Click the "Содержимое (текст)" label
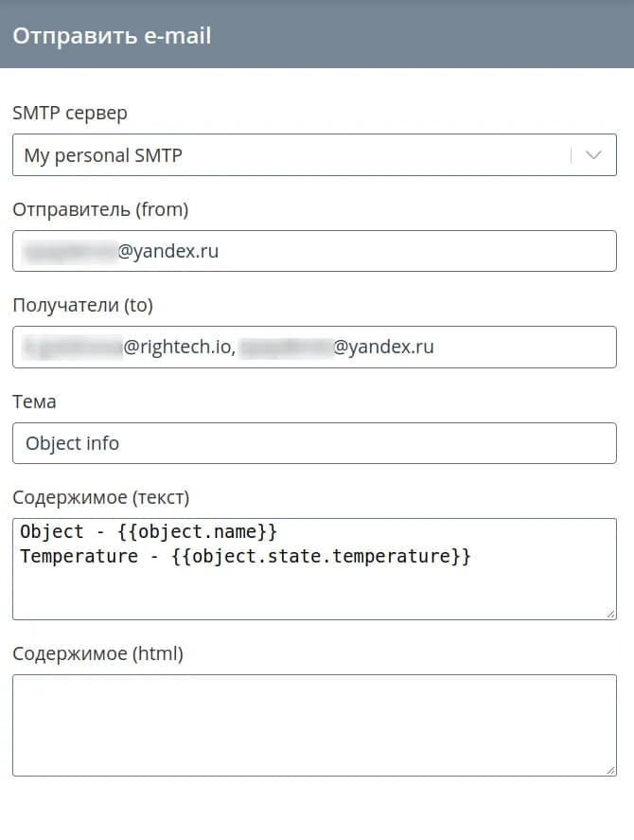Image resolution: width=634 pixels, height=840 pixels. click(100, 497)
